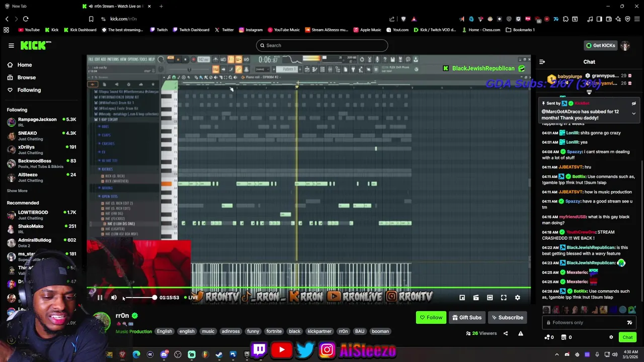Expand pinned message chevron
Viewport: 644px width, 362px height.
pos(633,114)
